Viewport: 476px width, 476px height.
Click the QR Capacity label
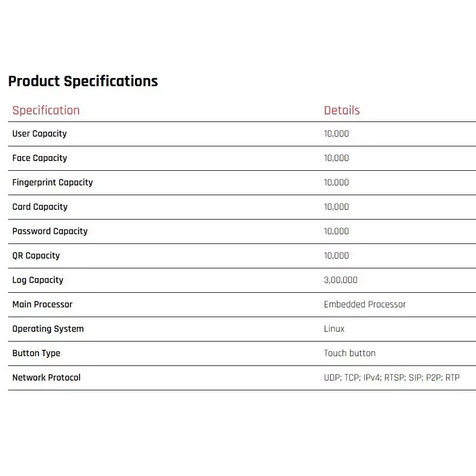click(36, 255)
